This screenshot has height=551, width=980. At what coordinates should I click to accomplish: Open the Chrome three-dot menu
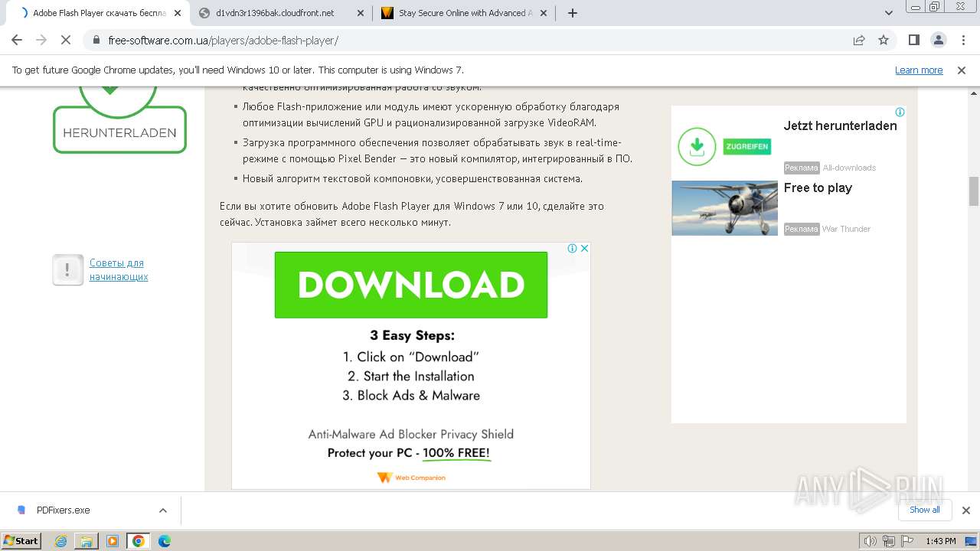click(x=962, y=40)
